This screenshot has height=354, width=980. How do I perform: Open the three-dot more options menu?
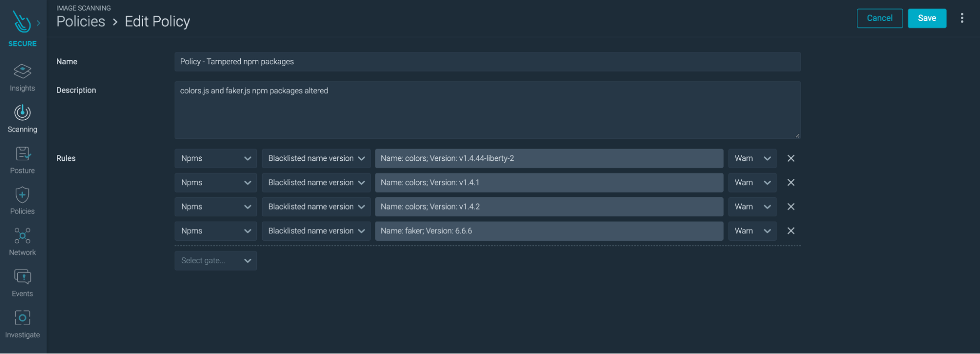pyautogui.click(x=962, y=18)
